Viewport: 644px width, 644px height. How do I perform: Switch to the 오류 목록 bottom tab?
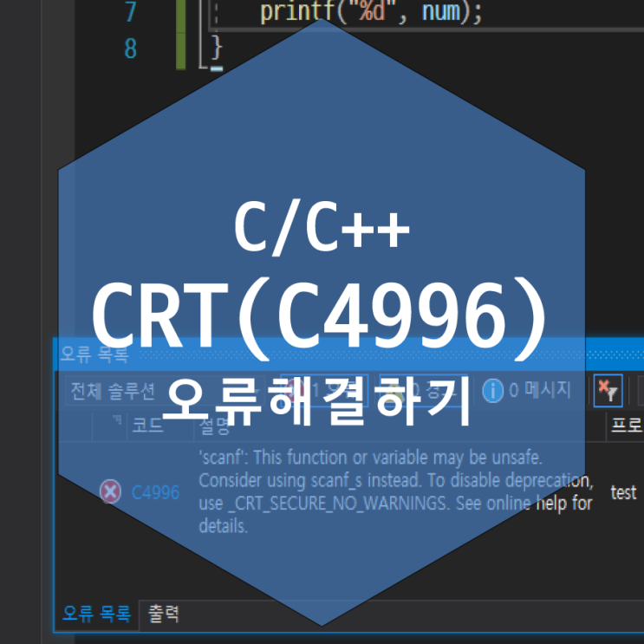coord(96,615)
